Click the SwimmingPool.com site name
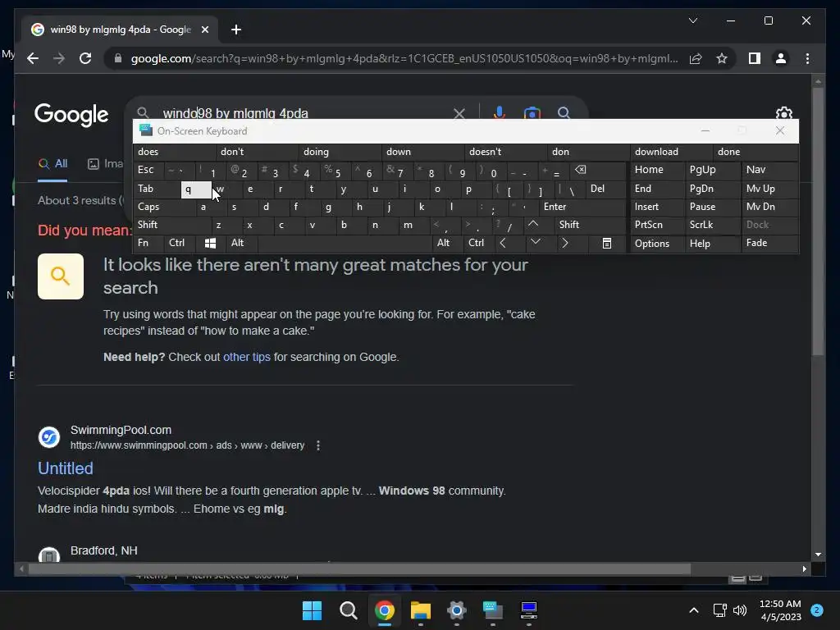 (121, 430)
